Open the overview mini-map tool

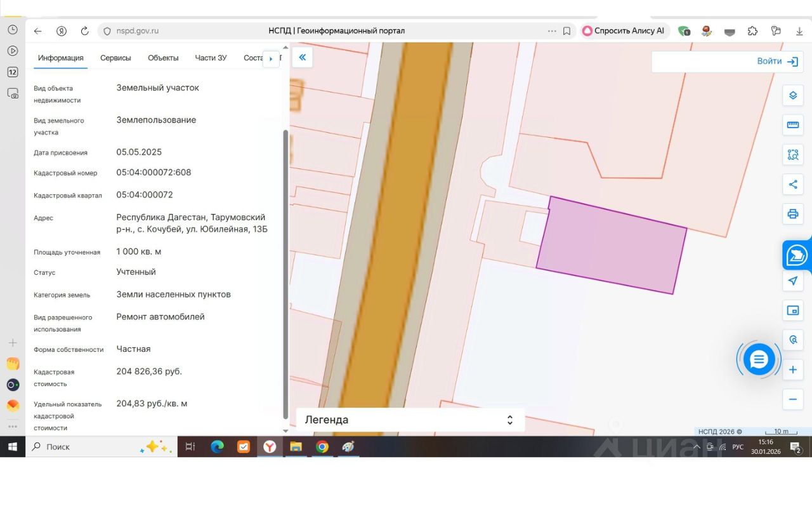pyautogui.click(x=792, y=310)
